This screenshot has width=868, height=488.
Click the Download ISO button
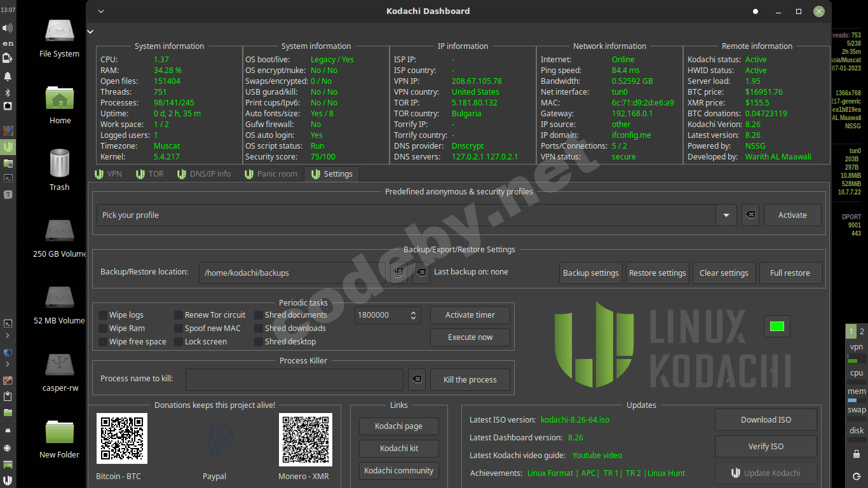(x=766, y=419)
